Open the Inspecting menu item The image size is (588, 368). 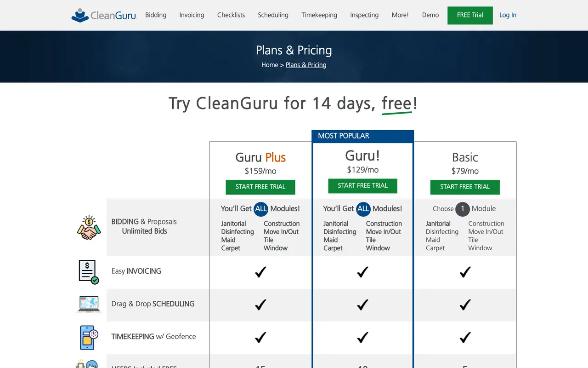click(364, 15)
